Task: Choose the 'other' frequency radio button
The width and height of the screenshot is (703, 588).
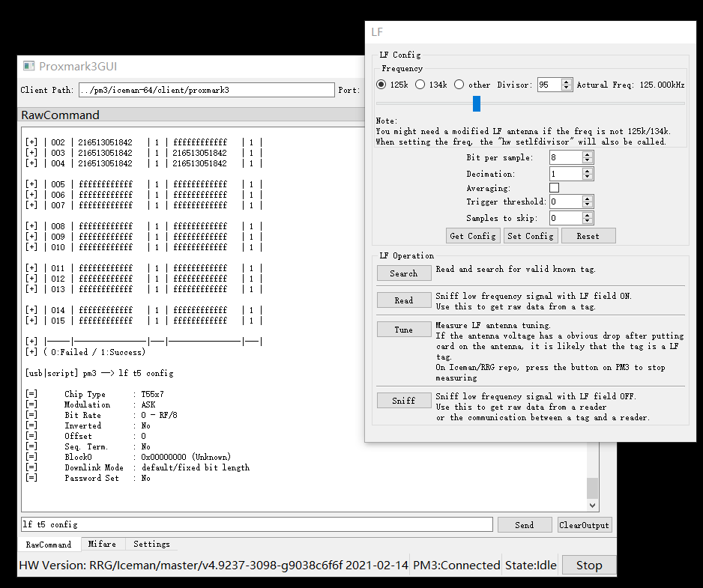Action: pyautogui.click(x=459, y=85)
